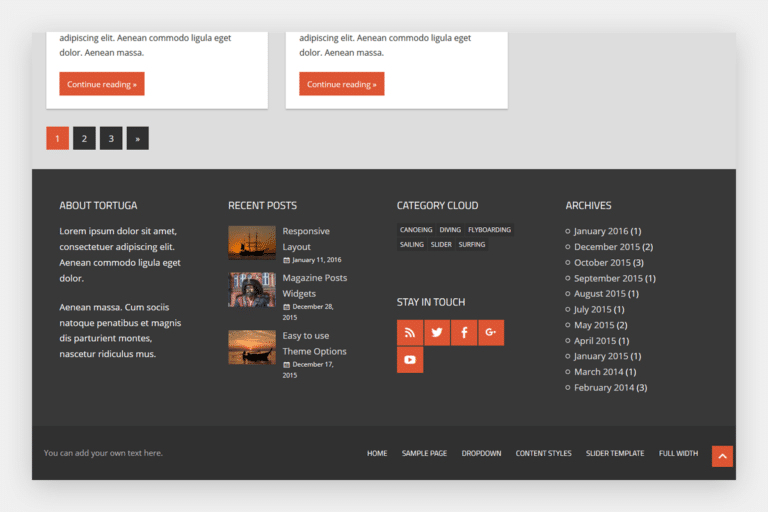Screen dimensions: 768x512
Task: Open the February 2014 archive
Action: point(604,387)
